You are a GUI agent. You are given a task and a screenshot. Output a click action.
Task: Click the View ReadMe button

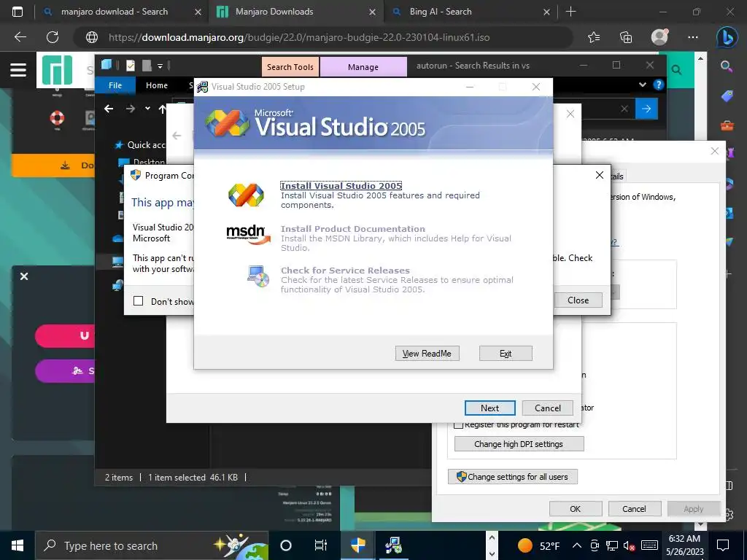click(x=427, y=354)
